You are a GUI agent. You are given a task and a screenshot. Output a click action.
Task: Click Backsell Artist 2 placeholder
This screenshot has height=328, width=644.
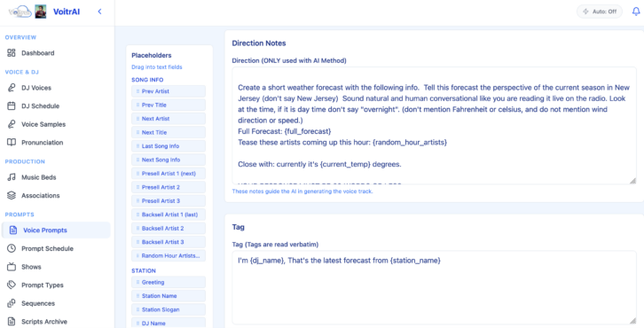tap(169, 228)
